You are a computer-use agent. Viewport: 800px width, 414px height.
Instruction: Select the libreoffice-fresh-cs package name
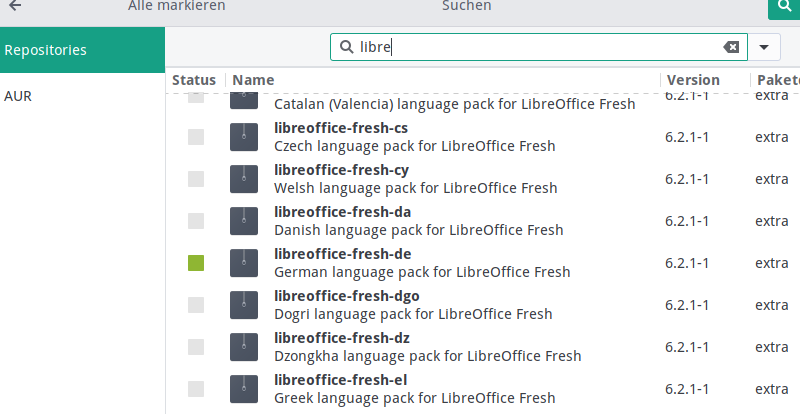pyautogui.click(x=341, y=128)
